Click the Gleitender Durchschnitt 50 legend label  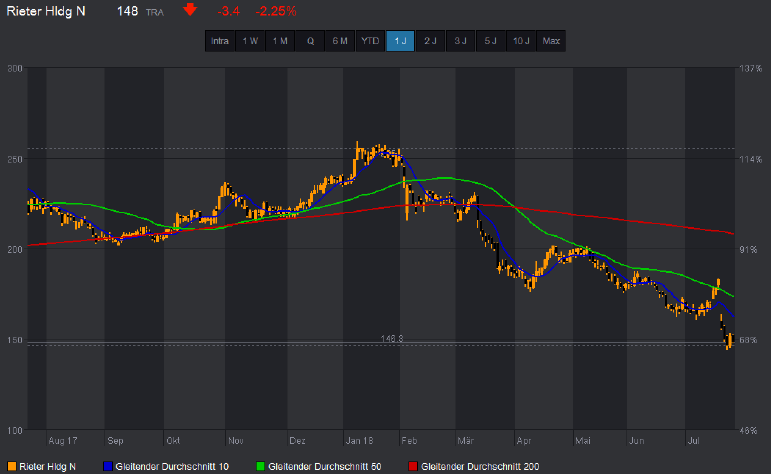pos(325,467)
